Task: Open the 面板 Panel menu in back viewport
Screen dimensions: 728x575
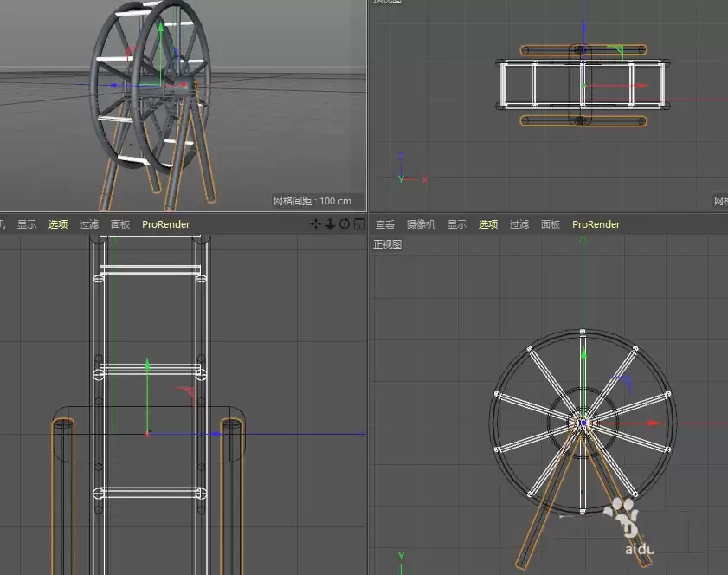Action: pyautogui.click(x=119, y=223)
